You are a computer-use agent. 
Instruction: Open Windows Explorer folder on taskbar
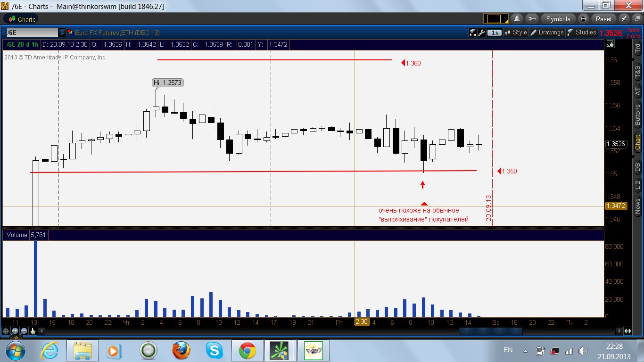[x=82, y=351]
